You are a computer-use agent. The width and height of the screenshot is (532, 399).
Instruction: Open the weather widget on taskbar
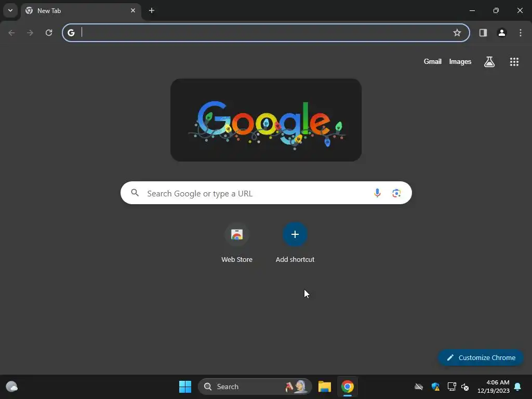click(12, 387)
